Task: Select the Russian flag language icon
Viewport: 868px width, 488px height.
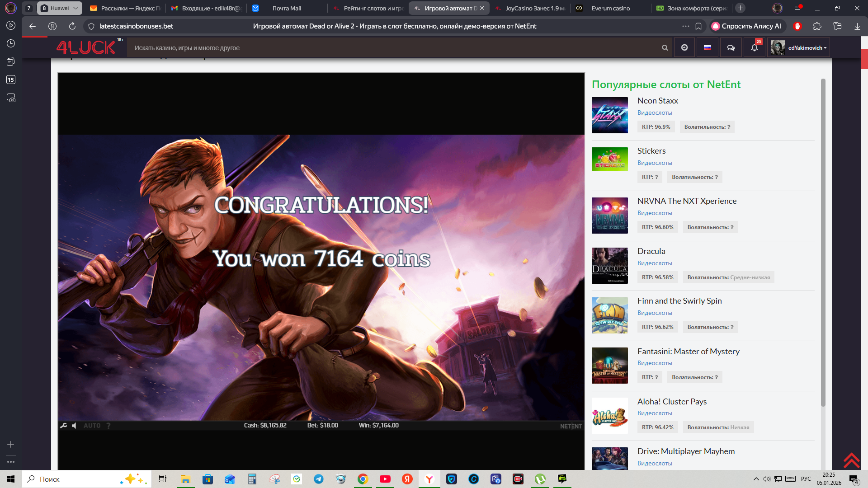Action: (x=708, y=47)
